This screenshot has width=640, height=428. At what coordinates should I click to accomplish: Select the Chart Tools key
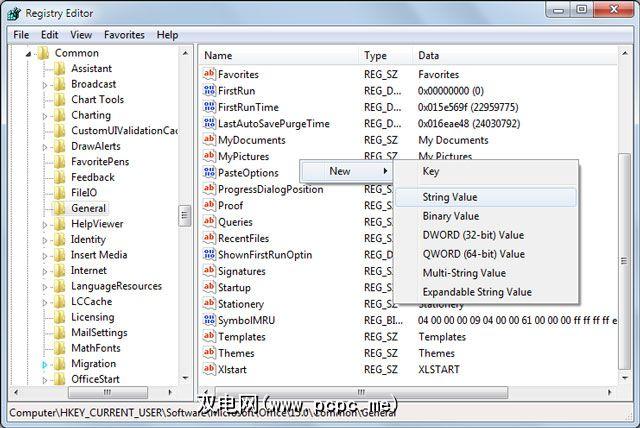tap(98, 100)
